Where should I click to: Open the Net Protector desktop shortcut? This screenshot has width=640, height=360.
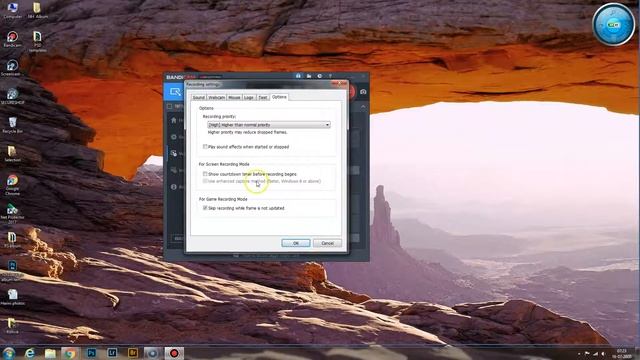coord(12,213)
